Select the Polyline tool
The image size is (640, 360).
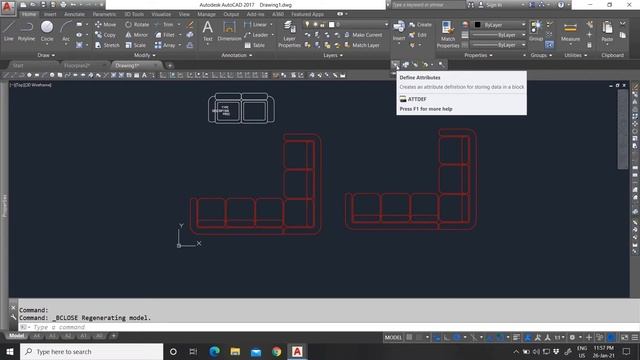pyautogui.click(x=26, y=31)
